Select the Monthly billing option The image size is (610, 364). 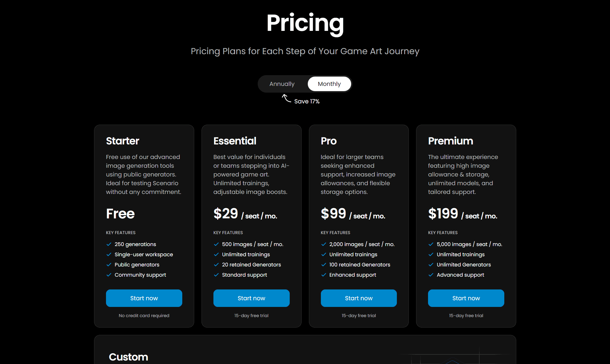(x=329, y=84)
